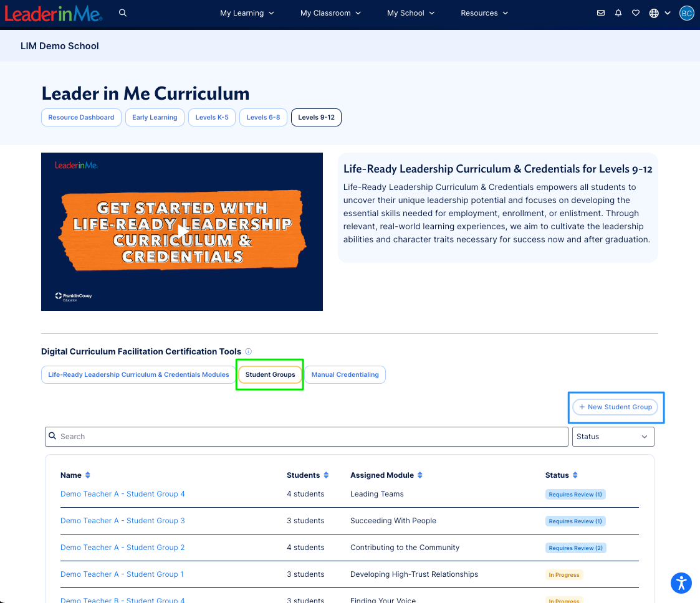The width and height of the screenshot is (700, 603).
Task: Sort table by Students column
Action: click(x=326, y=475)
